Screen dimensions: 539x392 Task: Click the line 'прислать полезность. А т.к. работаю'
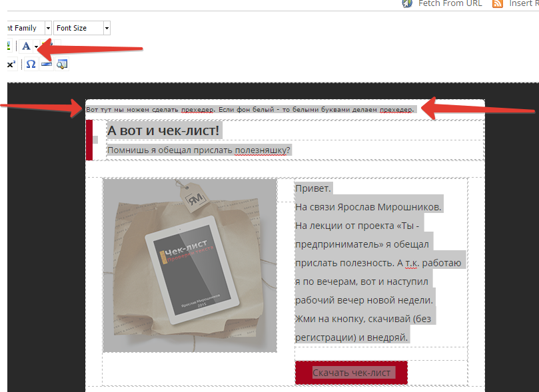click(x=378, y=263)
